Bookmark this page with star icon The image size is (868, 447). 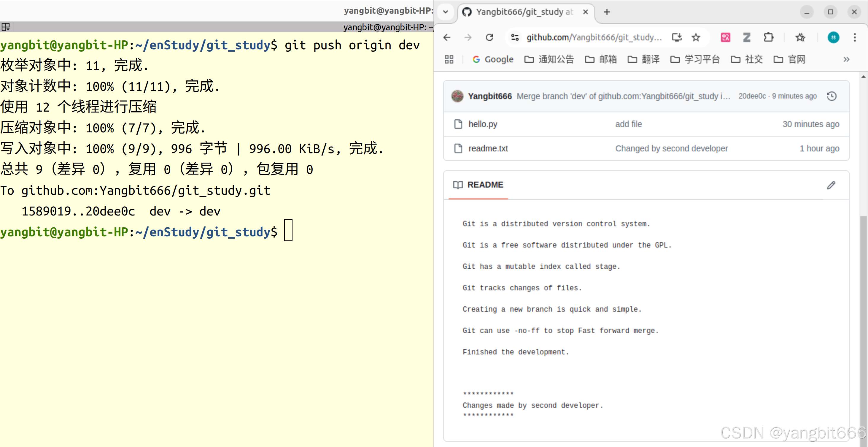click(x=696, y=37)
